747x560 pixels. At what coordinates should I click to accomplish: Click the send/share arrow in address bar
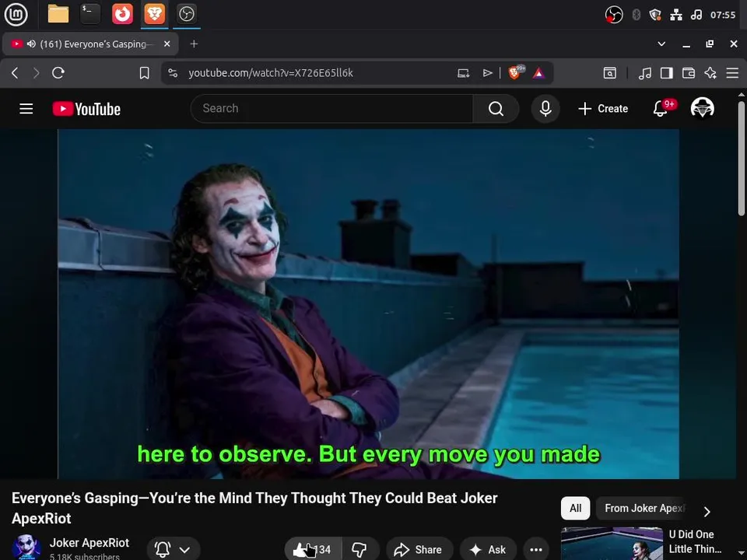point(487,73)
